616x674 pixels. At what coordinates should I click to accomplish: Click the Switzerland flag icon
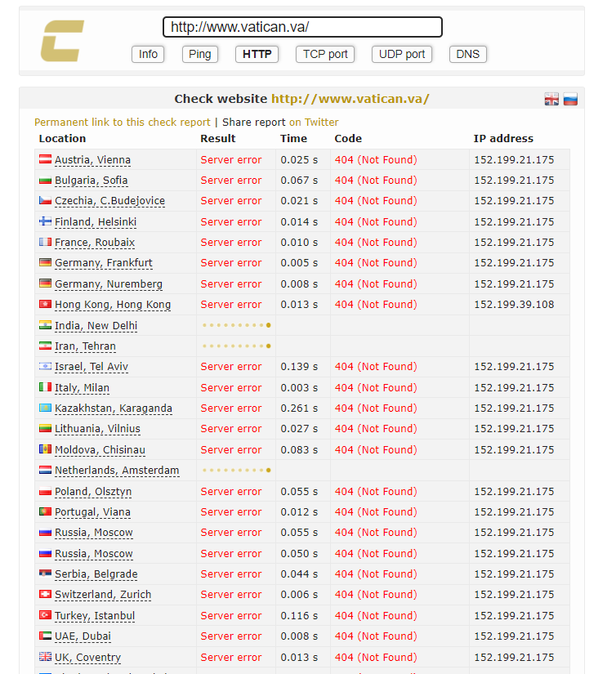tap(45, 594)
